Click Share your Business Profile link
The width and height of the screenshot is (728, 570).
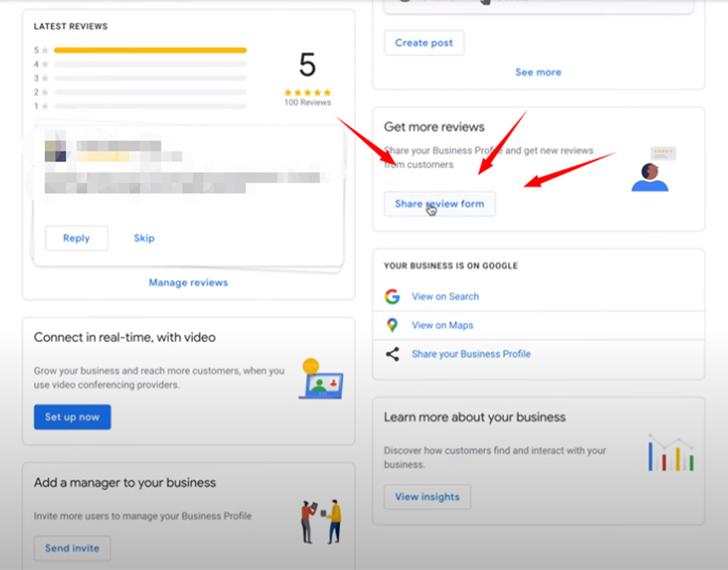coord(471,354)
